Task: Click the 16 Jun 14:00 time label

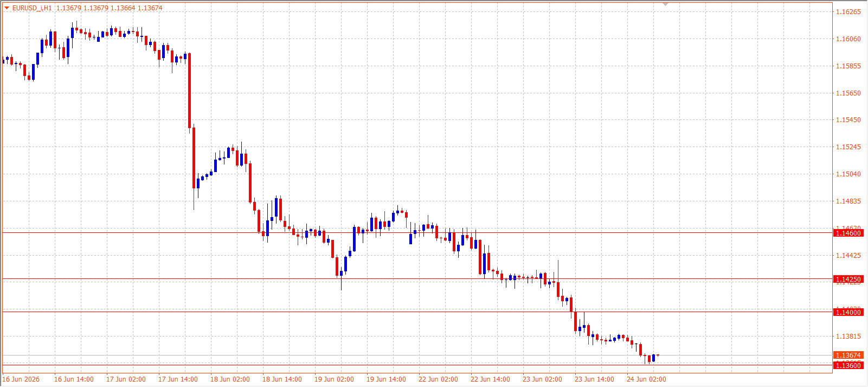Action: click(74, 379)
